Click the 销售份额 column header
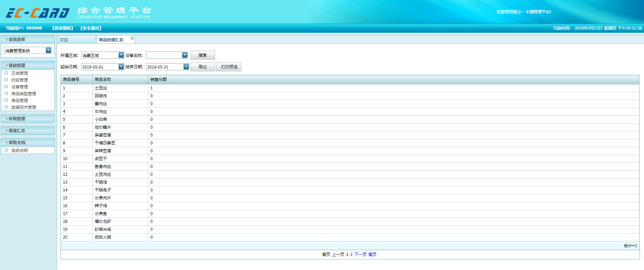 click(394, 80)
